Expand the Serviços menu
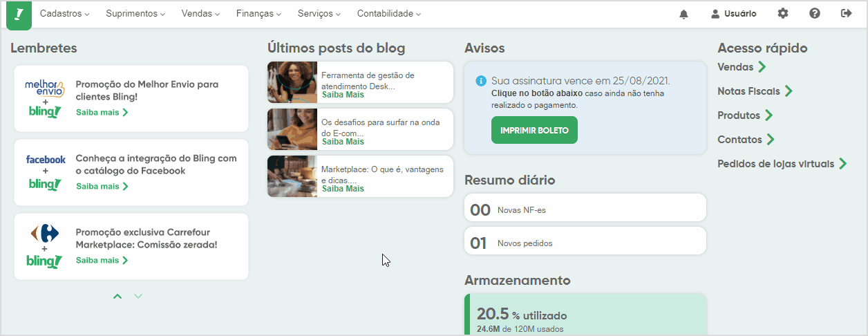 pyautogui.click(x=319, y=14)
